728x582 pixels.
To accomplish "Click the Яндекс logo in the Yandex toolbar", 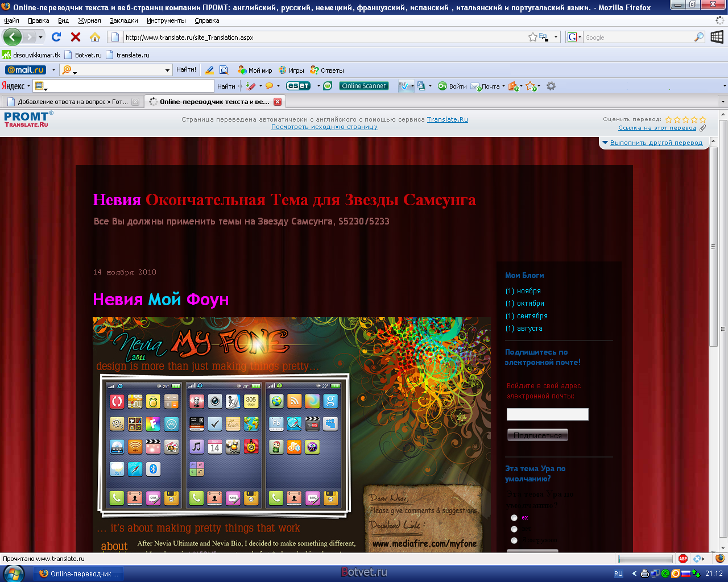I will [13, 86].
